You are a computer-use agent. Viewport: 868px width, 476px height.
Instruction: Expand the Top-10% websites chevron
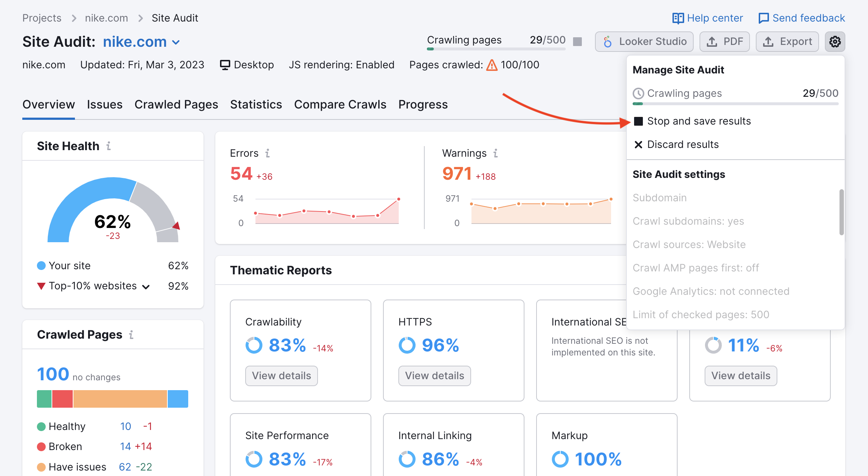point(146,287)
